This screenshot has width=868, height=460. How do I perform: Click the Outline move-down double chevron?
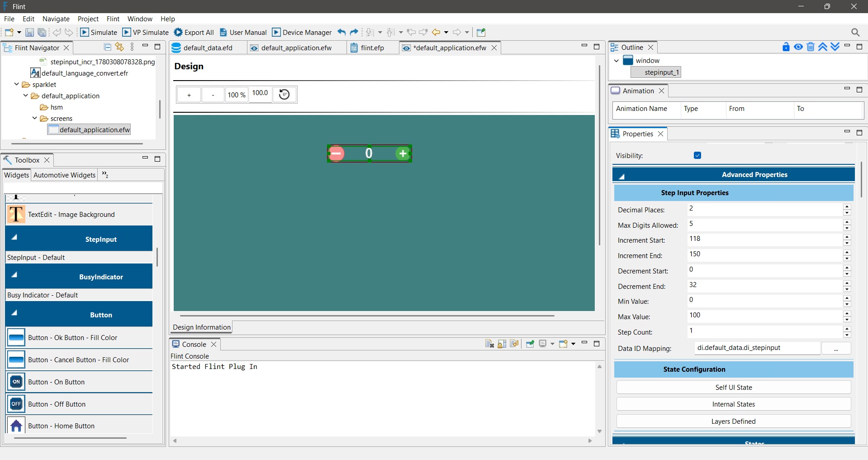[835, 47]
